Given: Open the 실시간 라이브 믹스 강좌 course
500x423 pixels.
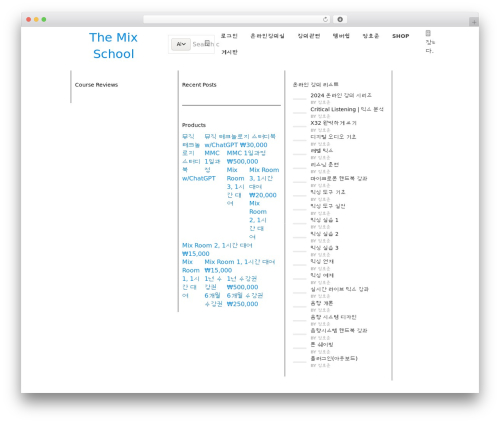Looking at the screenshot, I should pyautogui.click(x=339, y=289).
